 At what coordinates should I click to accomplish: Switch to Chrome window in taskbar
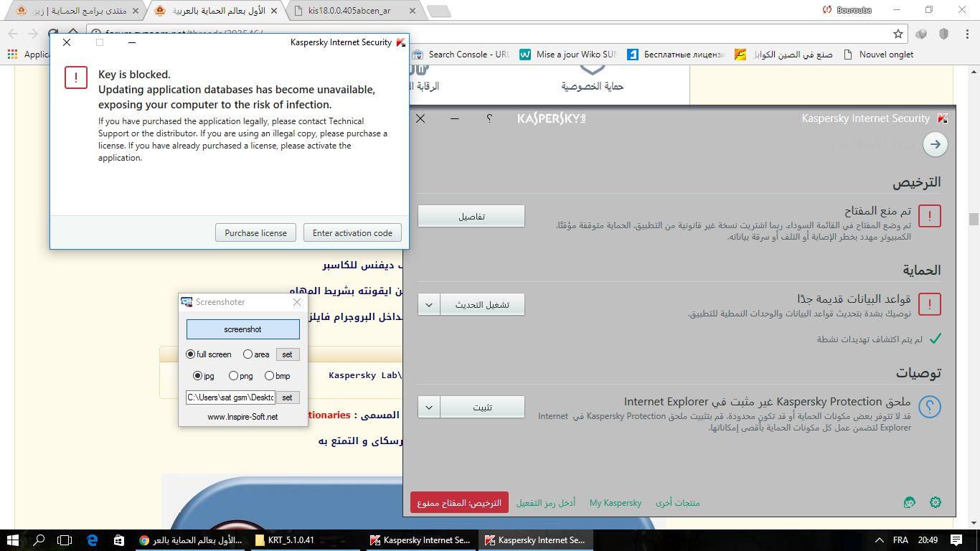coord(191,540)
